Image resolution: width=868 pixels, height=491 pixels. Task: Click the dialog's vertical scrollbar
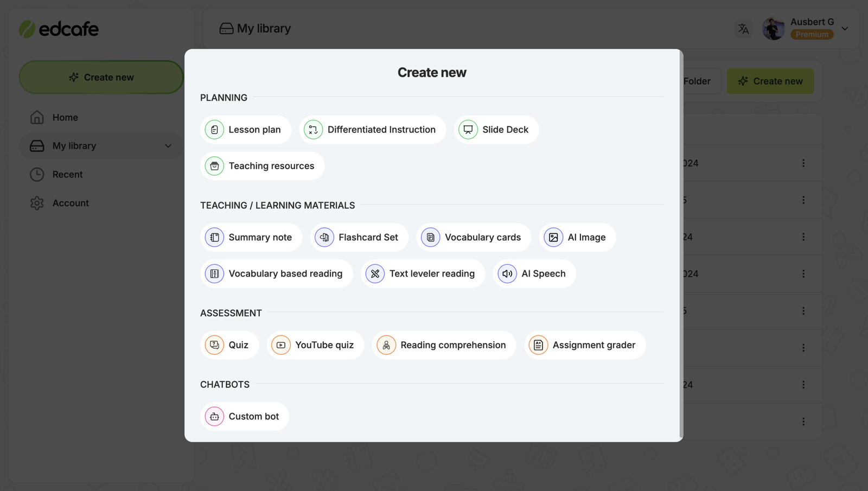pos(681,244)
